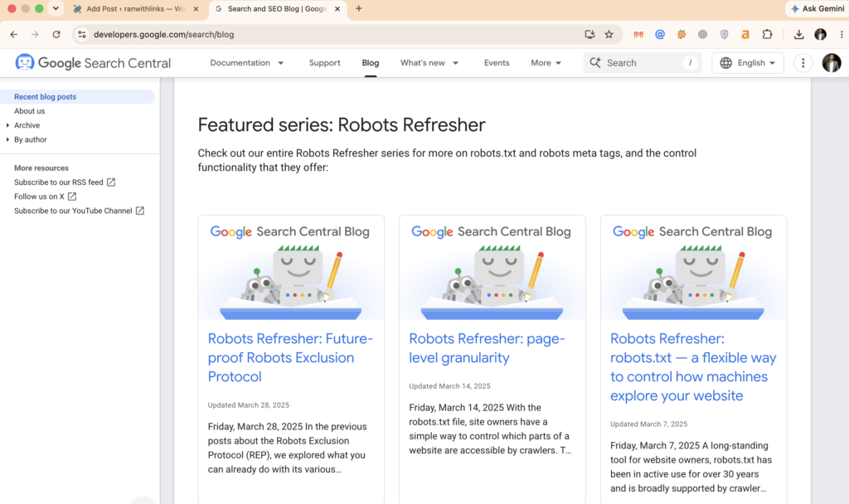The width and height of the screenshot is (849, 504).
Task: Open Robots Refresher page-level granularity post
Action: tap(487, 348)
